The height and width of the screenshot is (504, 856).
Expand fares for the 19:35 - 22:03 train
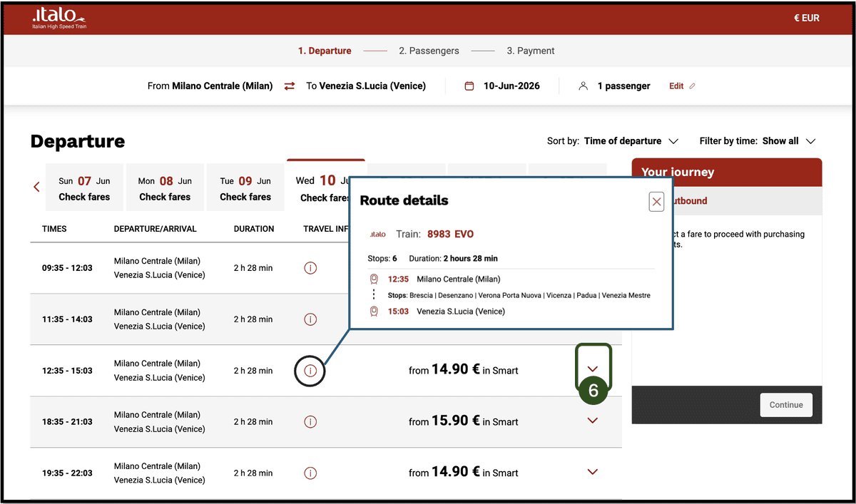[x=592, y=472]
